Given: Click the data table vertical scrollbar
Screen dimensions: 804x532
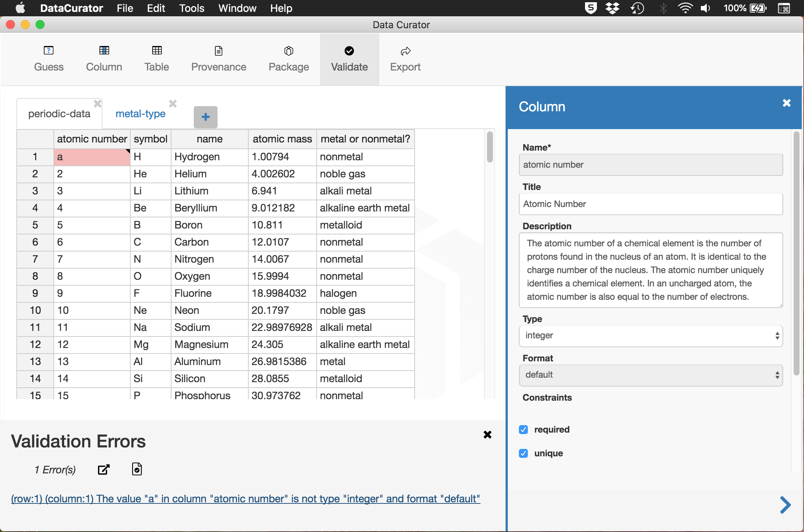Looking at the screenshot, I should [x=490, y=147].
